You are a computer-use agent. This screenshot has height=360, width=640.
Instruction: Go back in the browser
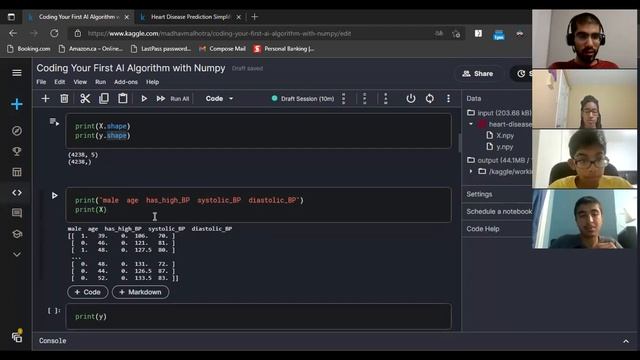[x=13, y=33]
